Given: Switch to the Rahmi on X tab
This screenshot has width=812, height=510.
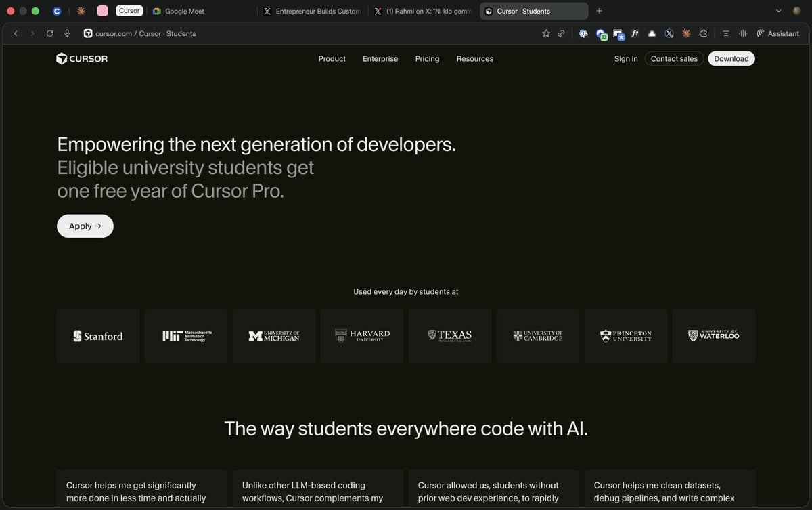Looking at the screenshot, I should 422,11.
